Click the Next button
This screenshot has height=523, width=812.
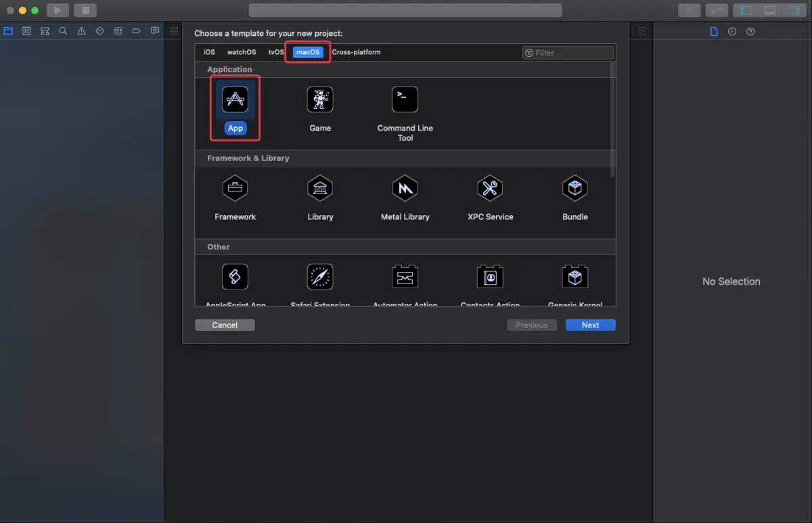coord(591,325)
